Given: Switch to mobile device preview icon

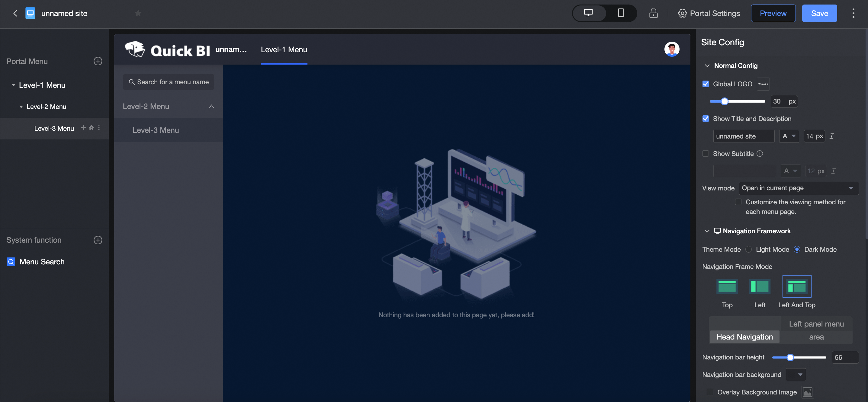Looking at the screenshot, I should point(620,13).
